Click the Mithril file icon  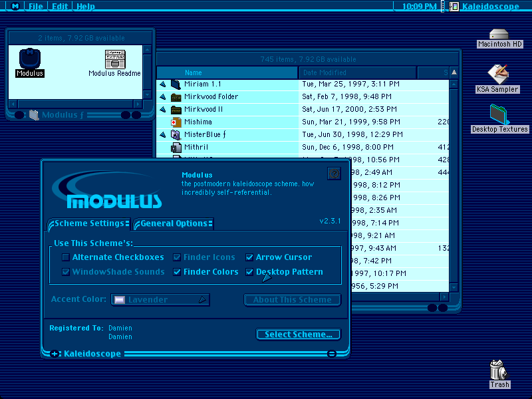(176, 147)
